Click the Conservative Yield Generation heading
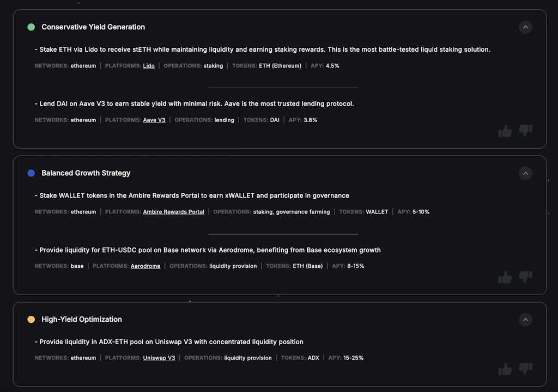 [93, 27]
